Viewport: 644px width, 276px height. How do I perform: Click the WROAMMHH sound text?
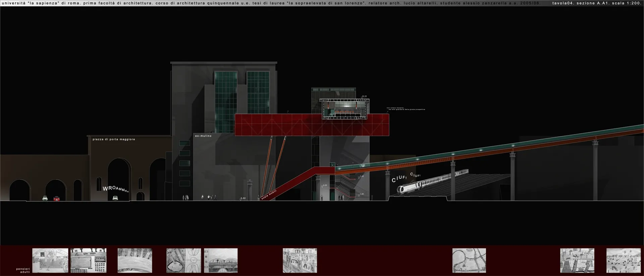coord(115,189)
